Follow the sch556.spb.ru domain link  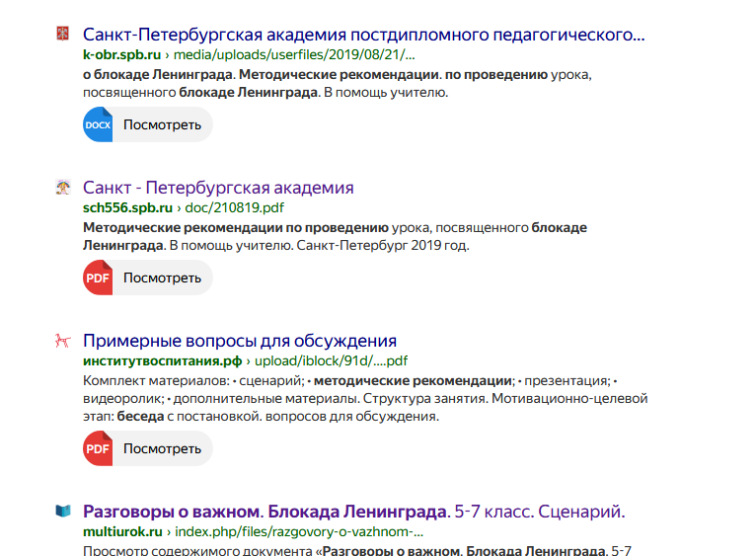[127, 208]
